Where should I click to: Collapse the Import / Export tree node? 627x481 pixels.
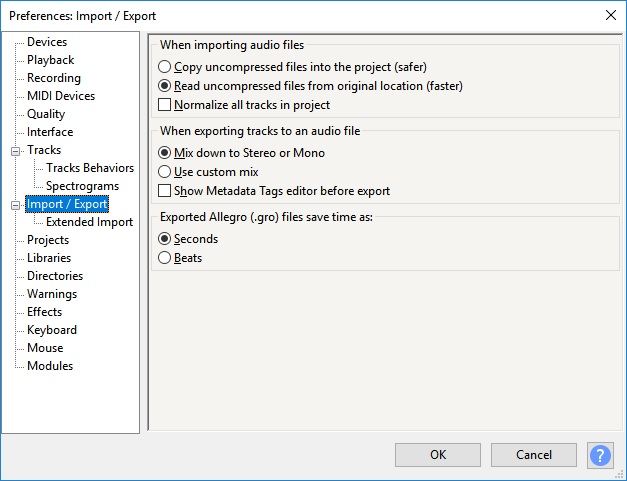click(x=16, y=206)
